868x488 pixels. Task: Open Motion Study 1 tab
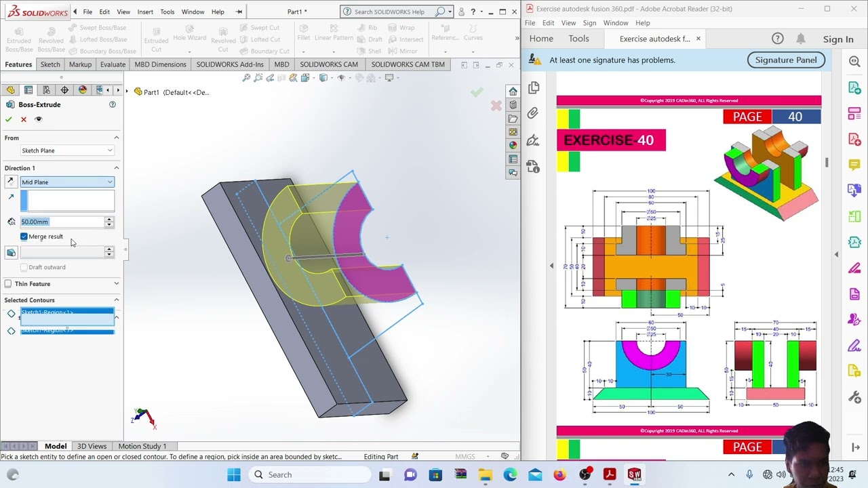pyautogui.click(x=142, y=446)
